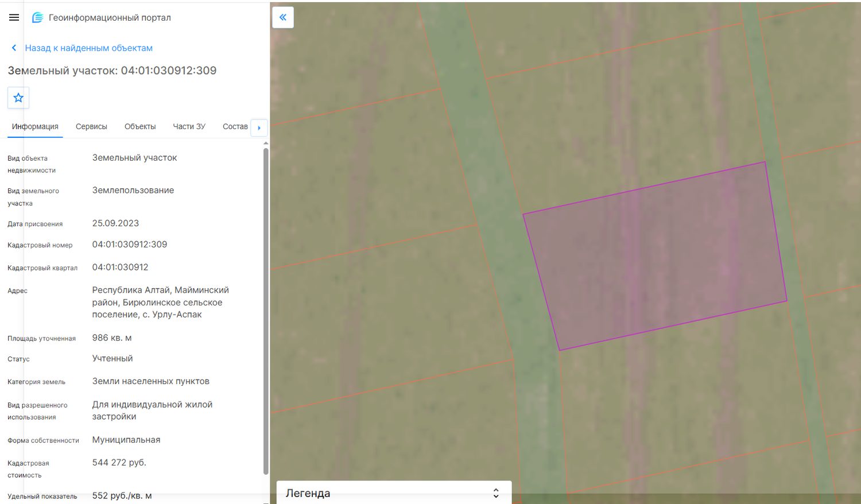Open the hamburger main menu
Viewport: 861px width, 504px height.
[x=14, y=18]
